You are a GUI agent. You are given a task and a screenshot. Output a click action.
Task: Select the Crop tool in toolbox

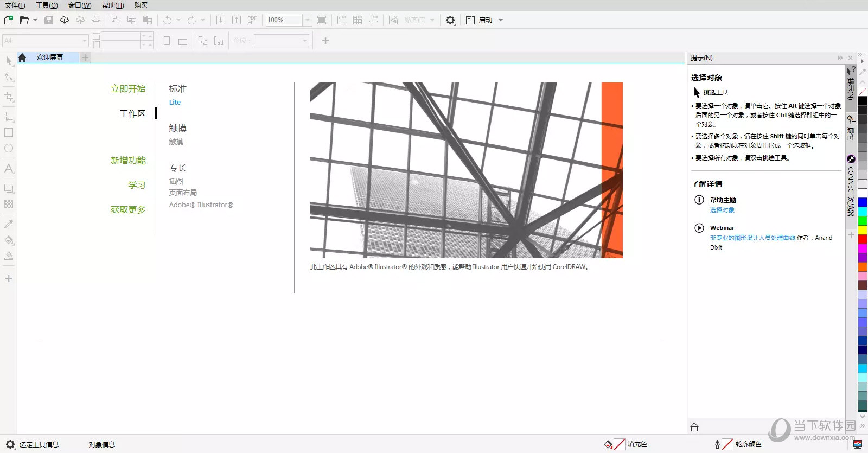click(9, 97)
